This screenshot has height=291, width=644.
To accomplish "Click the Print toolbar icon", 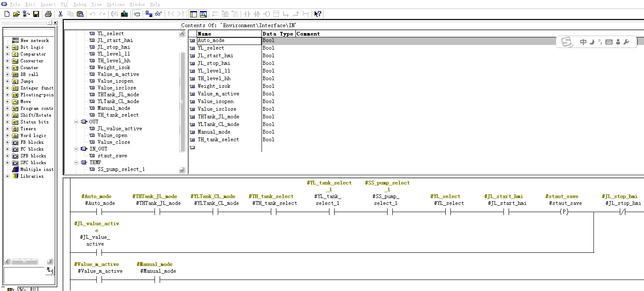I will [48, 14].
